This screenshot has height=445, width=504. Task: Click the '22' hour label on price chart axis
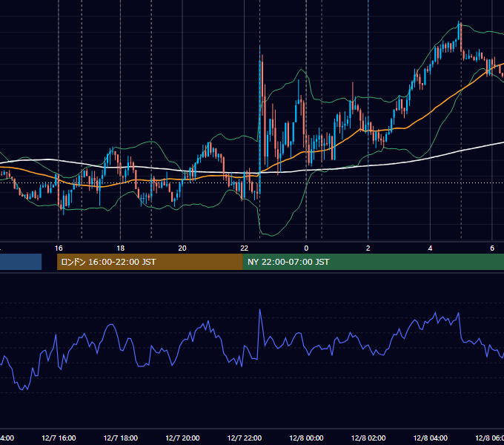[x=245, y=248]
